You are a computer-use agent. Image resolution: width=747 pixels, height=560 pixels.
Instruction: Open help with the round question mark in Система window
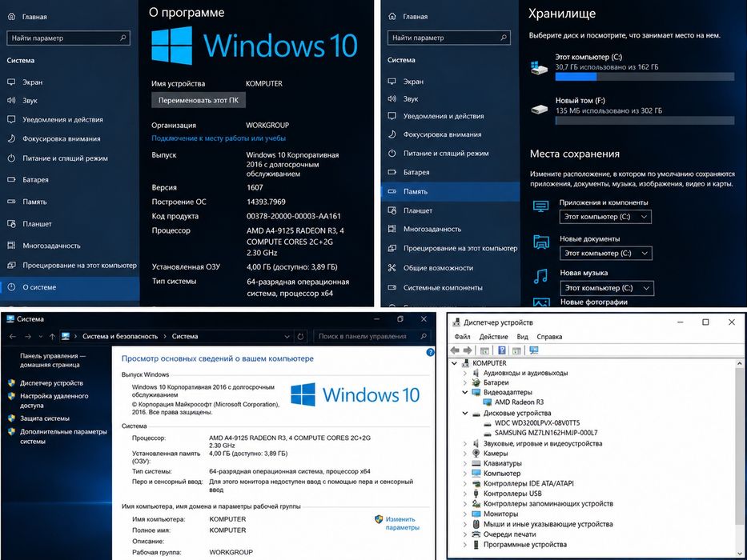coord(430,352)
